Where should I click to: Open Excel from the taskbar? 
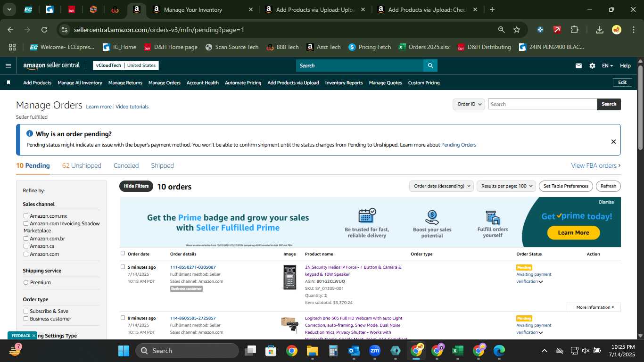tap(457, 351)
